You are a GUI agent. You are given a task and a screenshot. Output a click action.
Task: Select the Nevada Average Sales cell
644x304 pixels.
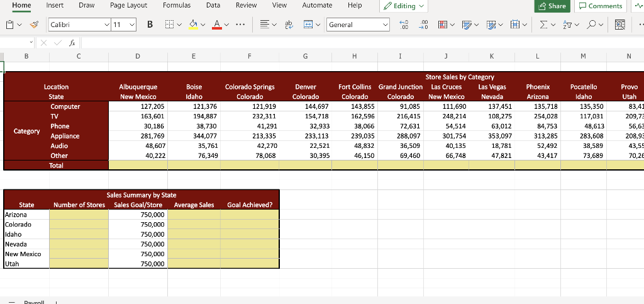[194, 244]
